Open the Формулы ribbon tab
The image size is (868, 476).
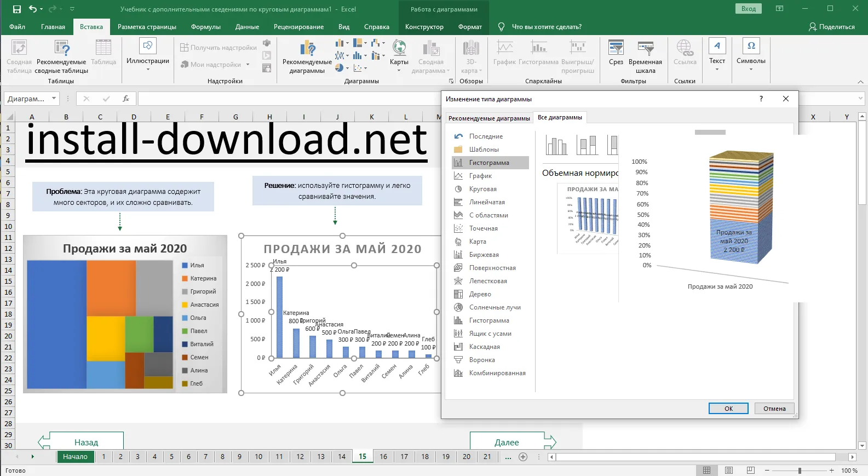[x=206, y=27]
